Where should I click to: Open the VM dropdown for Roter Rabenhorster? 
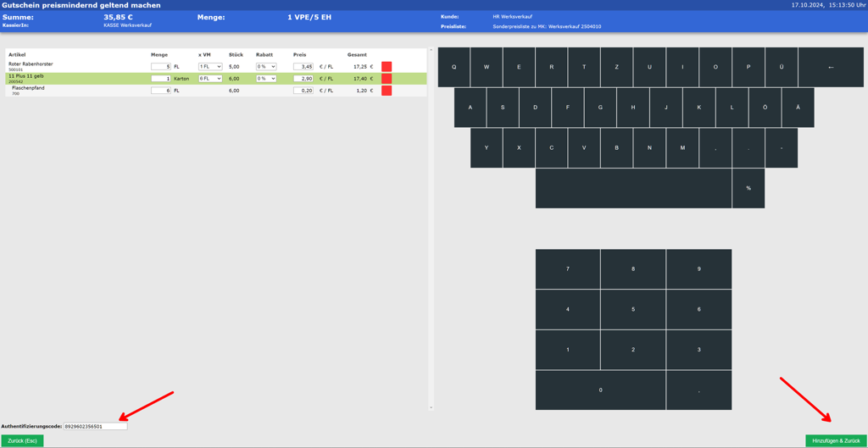[210, 66]
